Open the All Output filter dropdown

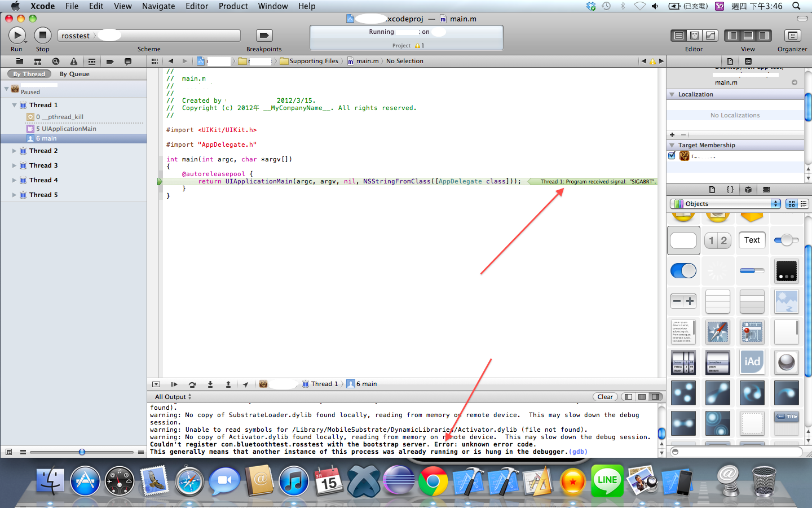[173, 397]
